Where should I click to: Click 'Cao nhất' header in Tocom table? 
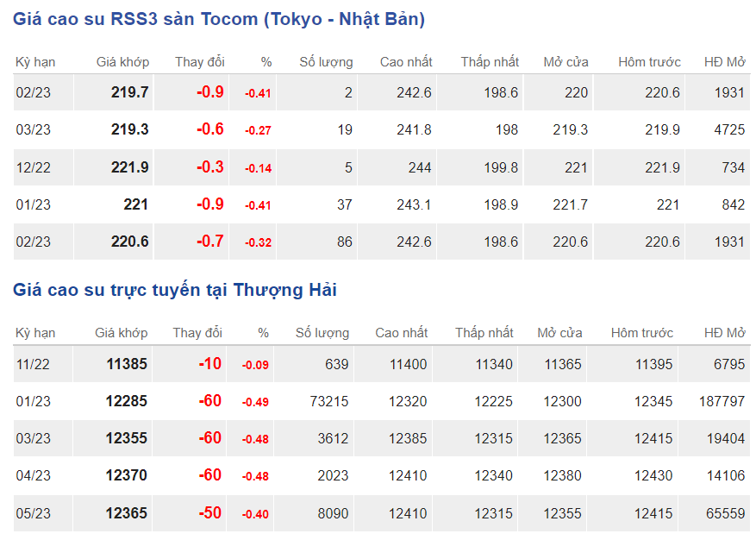click(x=406, y=62)
